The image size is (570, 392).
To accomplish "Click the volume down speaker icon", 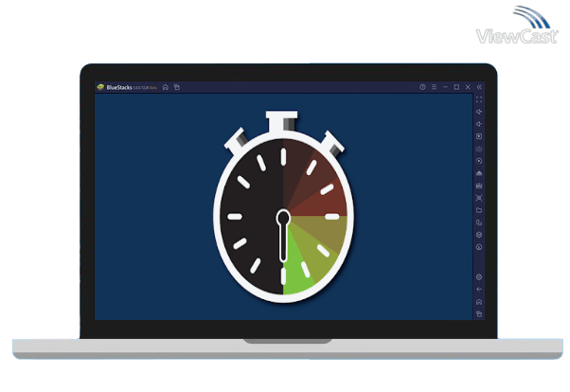I will pos(479,124).
